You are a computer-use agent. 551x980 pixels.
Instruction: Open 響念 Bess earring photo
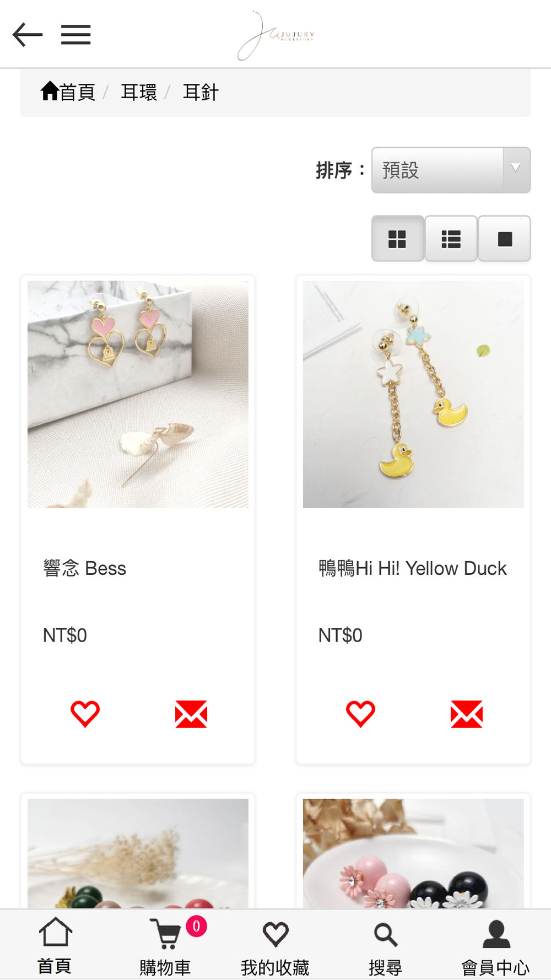click(138, 394)
